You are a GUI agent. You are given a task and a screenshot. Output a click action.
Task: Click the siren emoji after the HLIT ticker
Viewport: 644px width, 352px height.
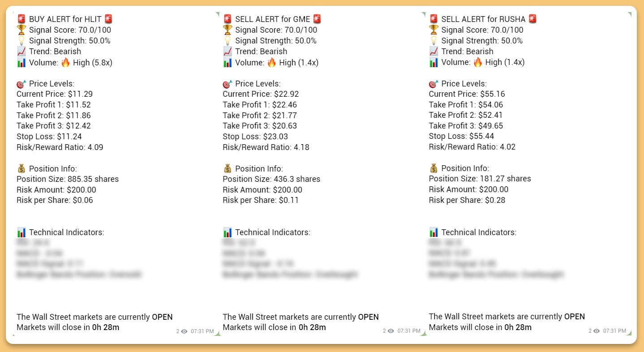(x=108, y=19)
